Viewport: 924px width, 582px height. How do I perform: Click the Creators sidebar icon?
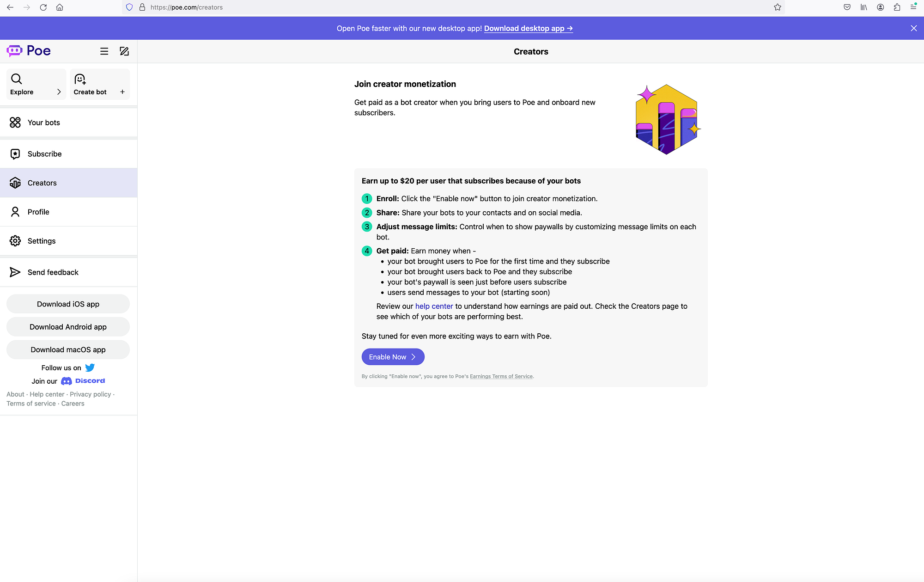[x=15, y=183]
